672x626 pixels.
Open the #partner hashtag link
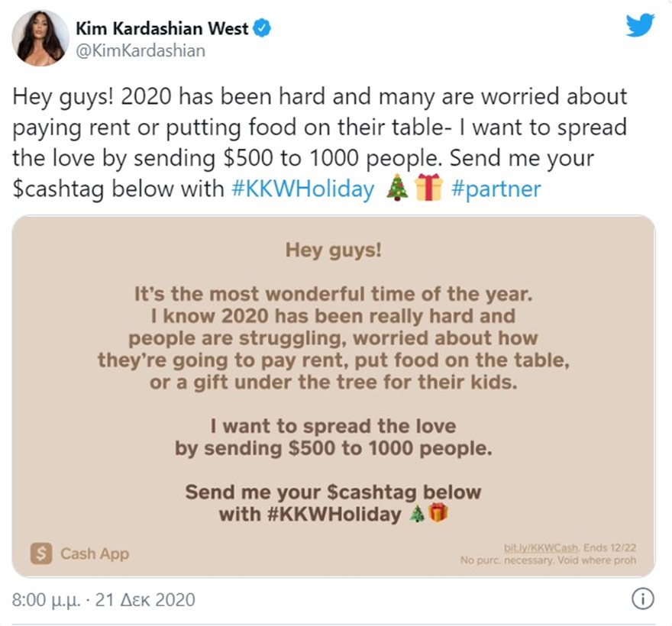click(496, 189)
